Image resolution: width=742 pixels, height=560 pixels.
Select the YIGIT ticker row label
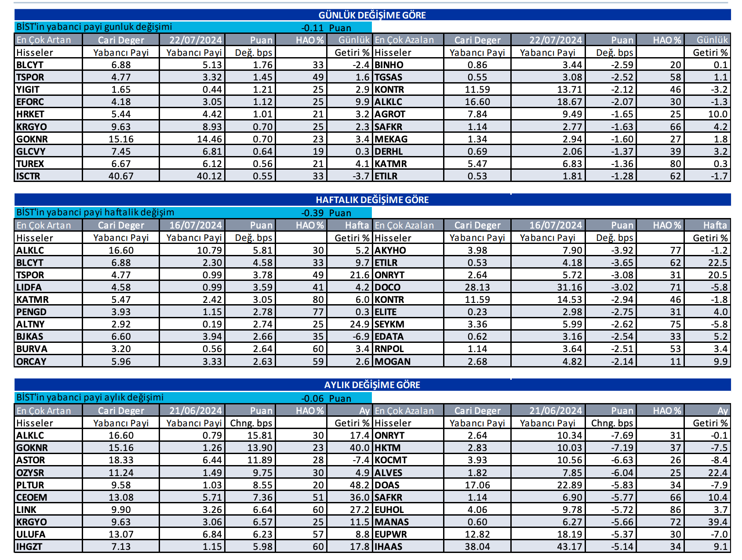pyautogui.click(x=28, y=90)
